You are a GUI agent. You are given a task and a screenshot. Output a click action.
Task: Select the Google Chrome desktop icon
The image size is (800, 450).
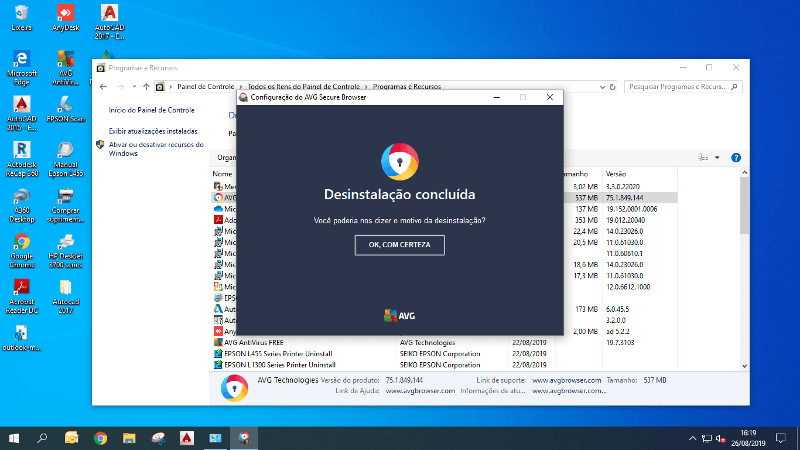click(21, 251)
